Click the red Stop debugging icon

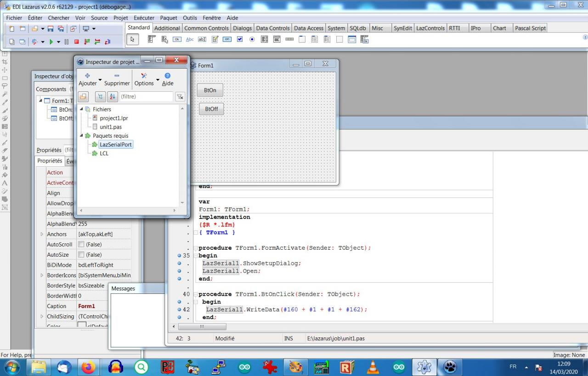click(77, 42)
